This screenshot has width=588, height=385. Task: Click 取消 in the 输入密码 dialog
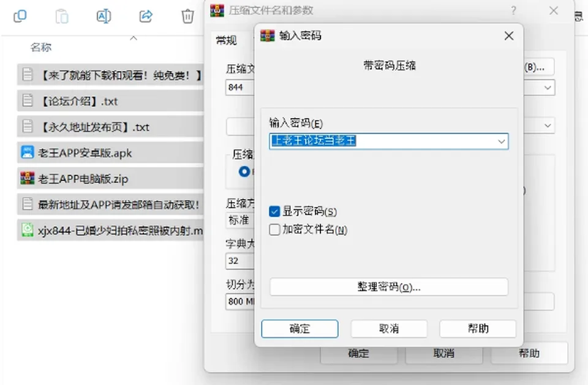[x=389, y=329]
